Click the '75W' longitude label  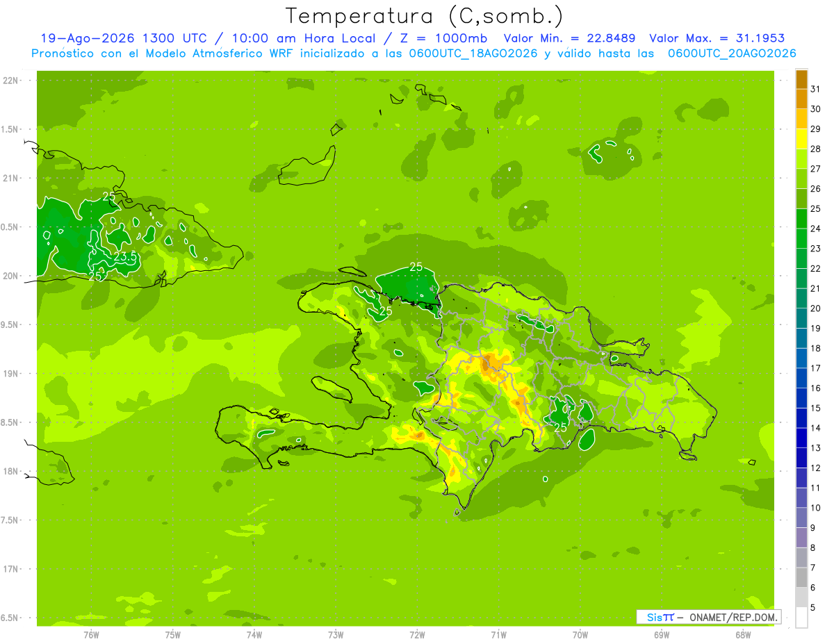[173, 634]
